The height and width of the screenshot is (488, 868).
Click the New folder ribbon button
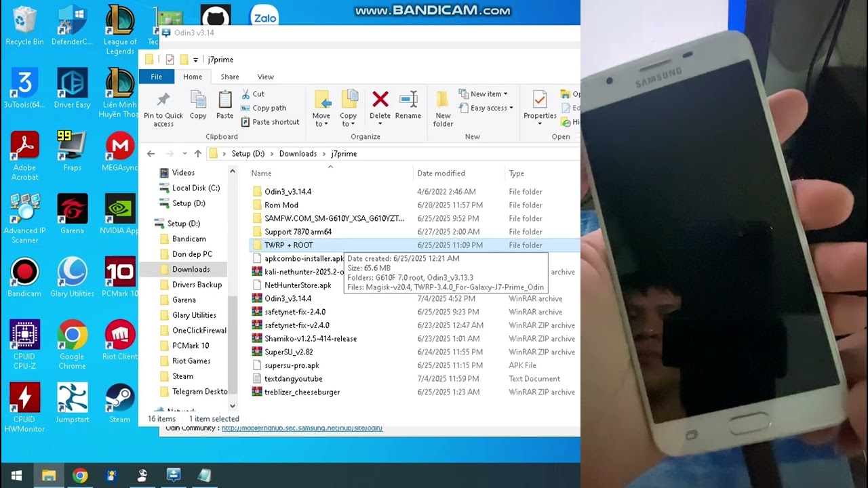coord(443,108)
